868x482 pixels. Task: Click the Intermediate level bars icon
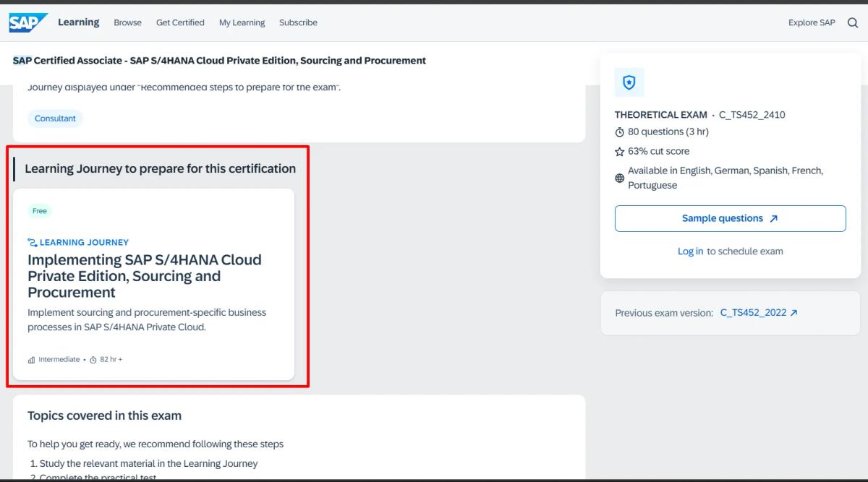click(x=31, y=360)
